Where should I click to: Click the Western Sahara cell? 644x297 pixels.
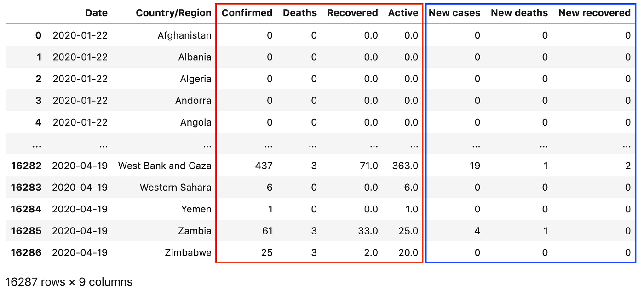pos(176,187)
